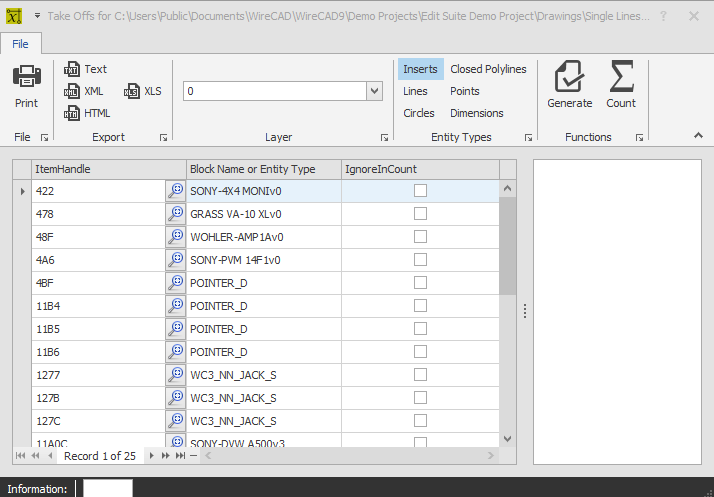The width and height of the screenshot is (714, 497).
Task: Click the Layer combo box text field
Action: pos(275,91)
